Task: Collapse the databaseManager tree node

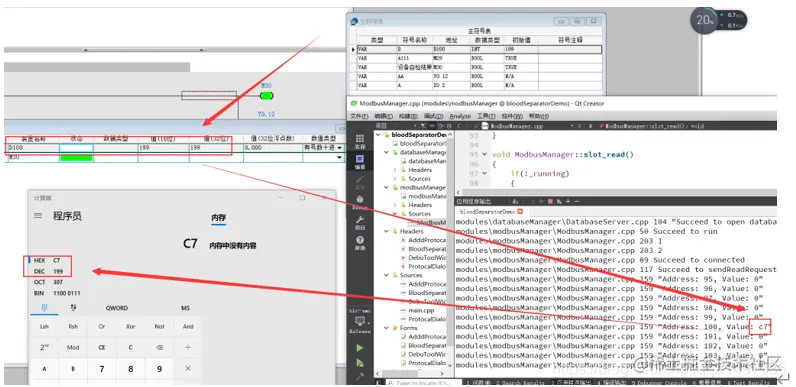Action: [387, 152]
